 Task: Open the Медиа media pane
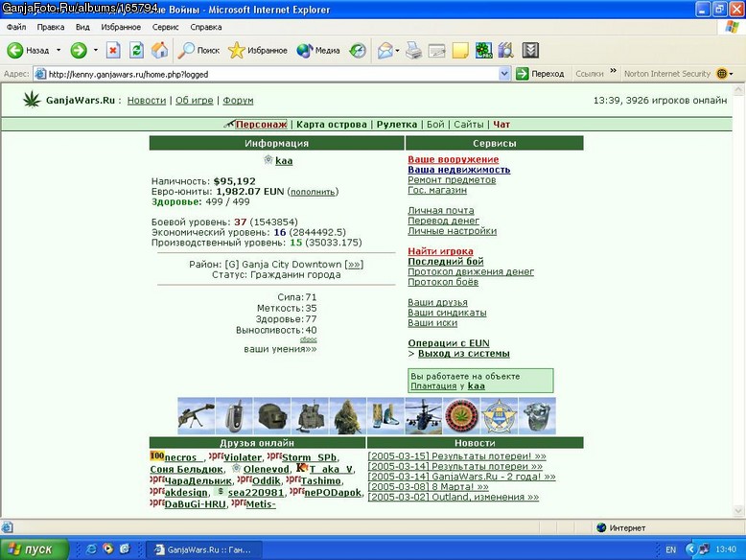(x=317, y=51)
